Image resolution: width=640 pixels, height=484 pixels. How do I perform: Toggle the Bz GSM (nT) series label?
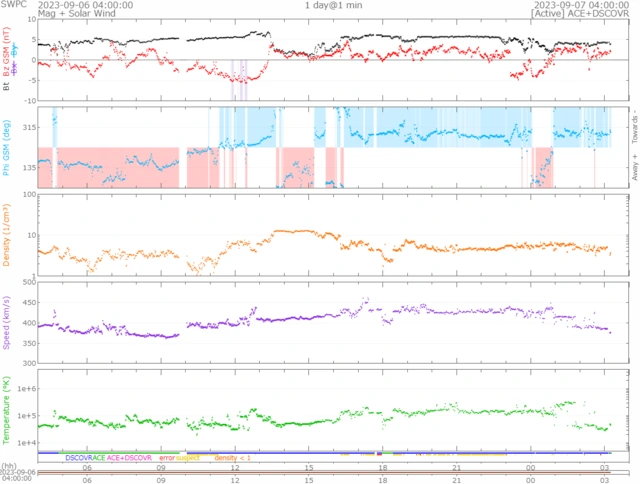pyautogui.click(x=6, y=52)
